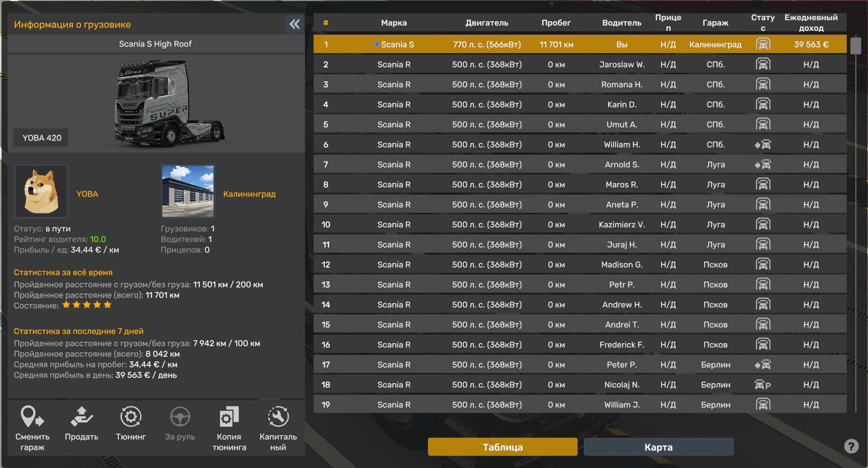Click the Копия тюнинга icon
Viewport: 868px width, 468px height.
click(x=229, y=417)
